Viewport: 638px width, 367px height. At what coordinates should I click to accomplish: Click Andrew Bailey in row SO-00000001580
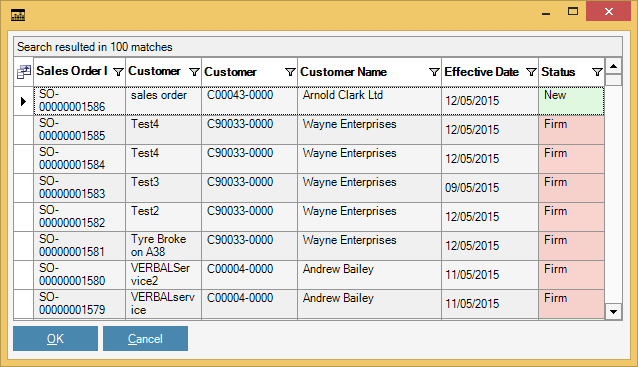(x=369, y=275)
